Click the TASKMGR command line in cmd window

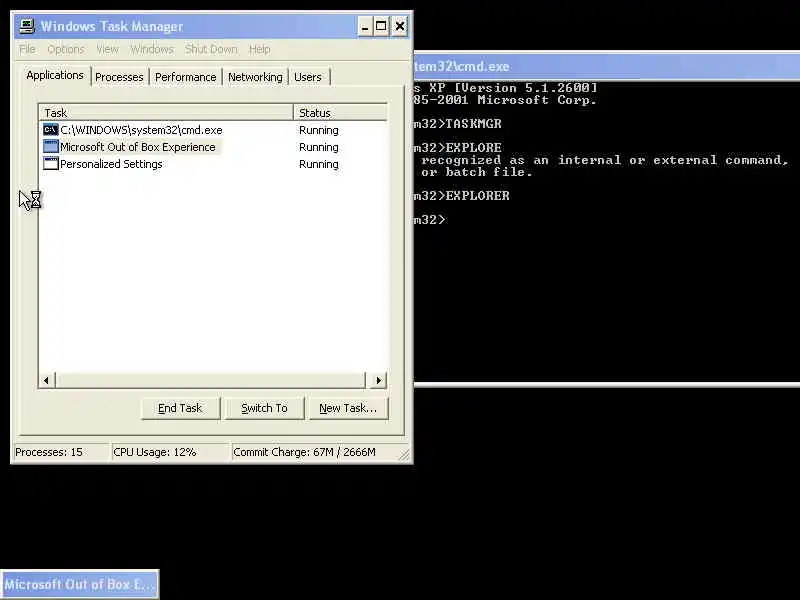[458, 124]
